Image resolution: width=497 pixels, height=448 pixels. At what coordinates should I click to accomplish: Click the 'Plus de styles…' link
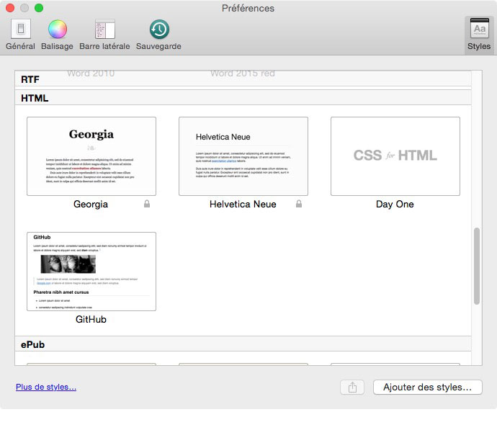click(x=46, y=387)
